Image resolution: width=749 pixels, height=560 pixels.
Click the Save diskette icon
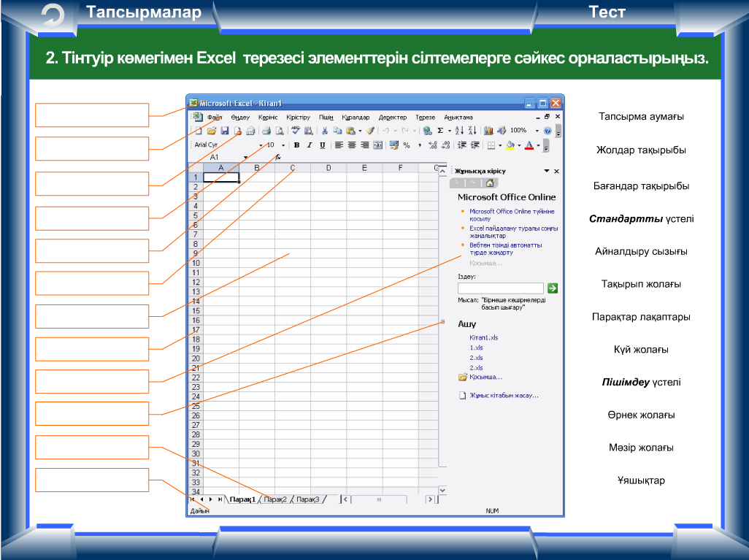click(225, 131)
